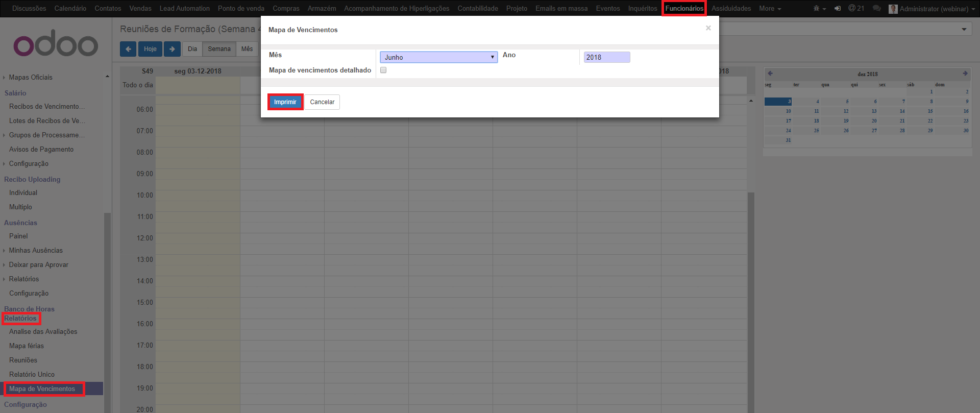Go to previous month in mini calendar
Viewport: 980px width, 413px height.
(x=770, y=74)
